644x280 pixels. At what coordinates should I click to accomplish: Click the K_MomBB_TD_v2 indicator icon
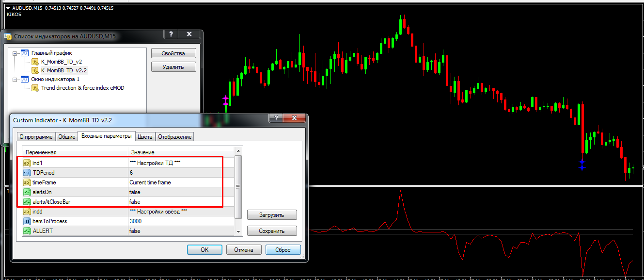35,62
